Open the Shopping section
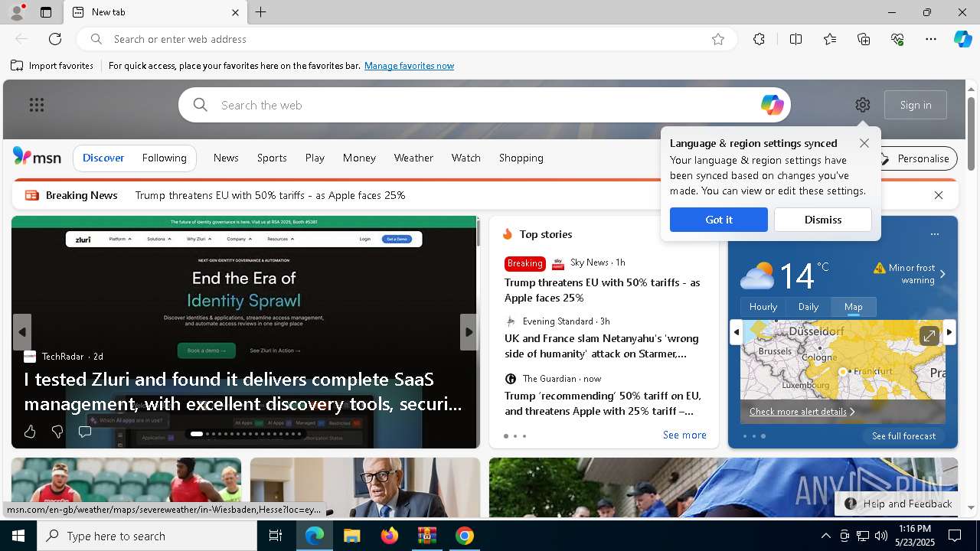Screen dimensions: 980x551 point(521,158)
